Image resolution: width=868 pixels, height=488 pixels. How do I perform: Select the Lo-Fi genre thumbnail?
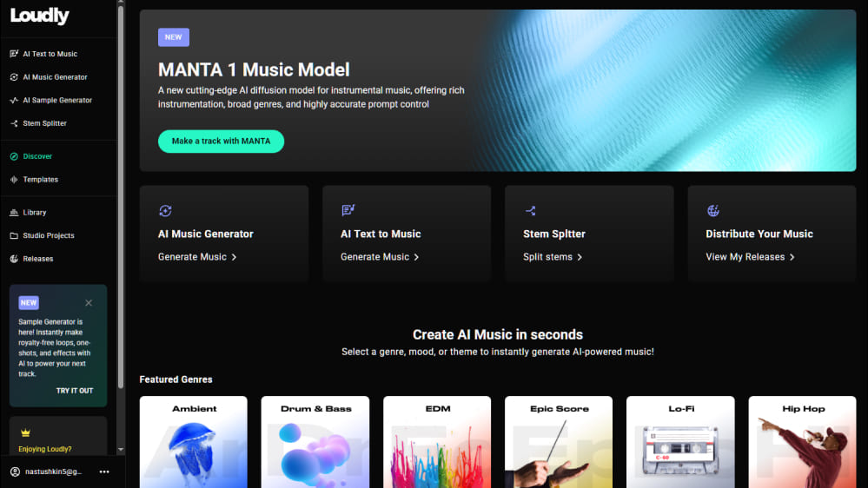tap(680, 443)
